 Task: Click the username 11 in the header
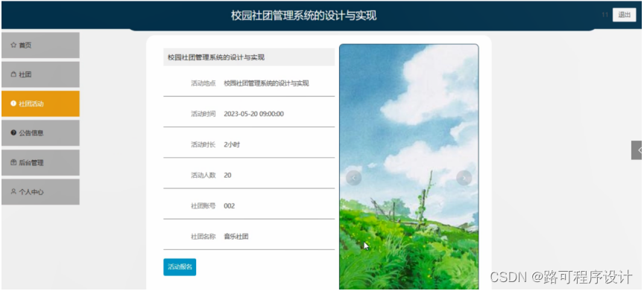[x=604, y=15]
